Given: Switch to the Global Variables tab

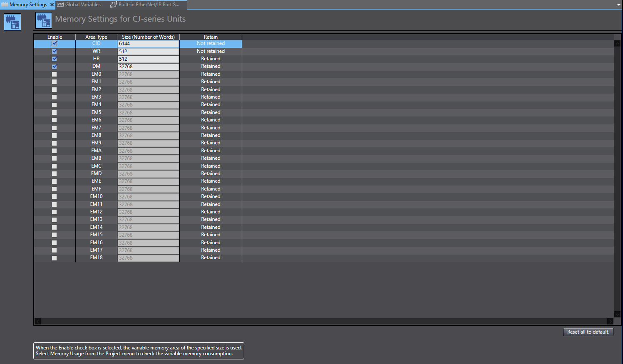Looking at the screenshot, I should click(x=79, y=5).
